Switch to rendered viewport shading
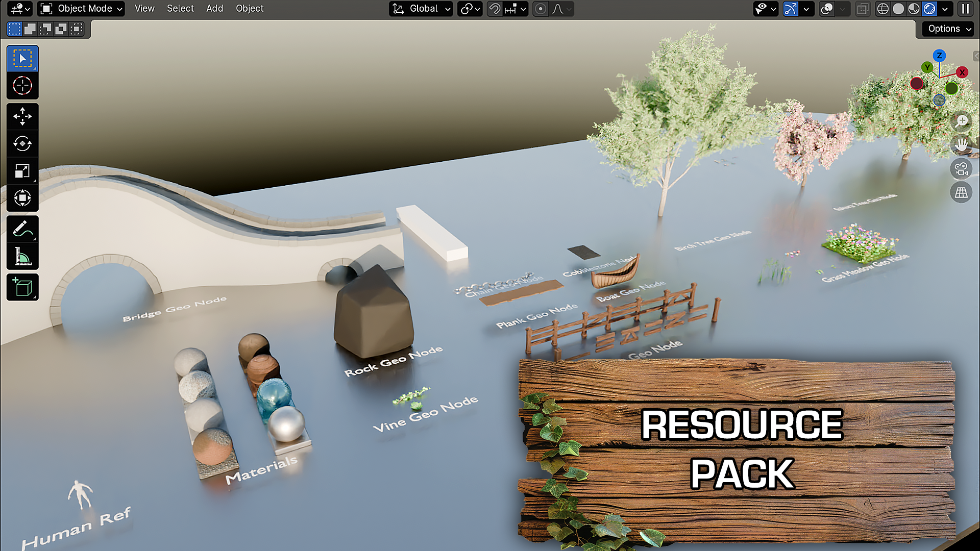The width and height of the screenshot is (980, 551). [929, 9]
